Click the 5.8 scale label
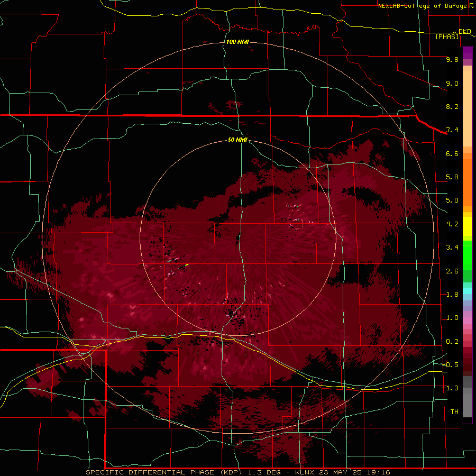The image size is (476, 476). 452,177
